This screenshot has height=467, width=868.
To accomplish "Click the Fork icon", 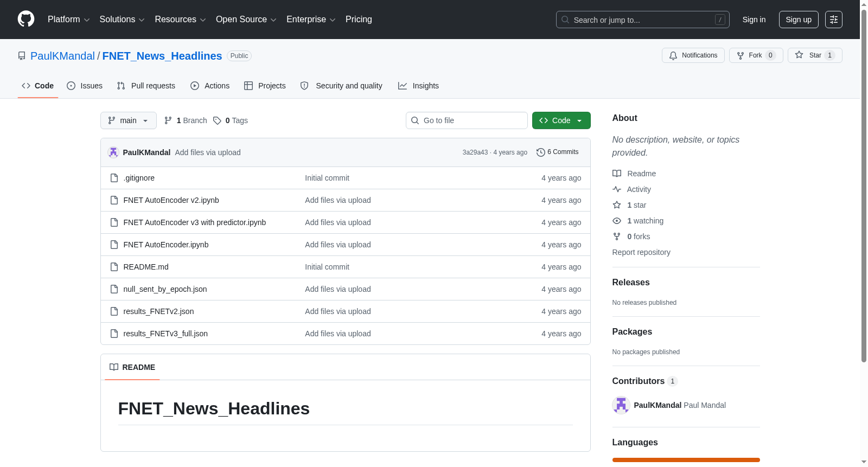I will (x=741, y=55).
